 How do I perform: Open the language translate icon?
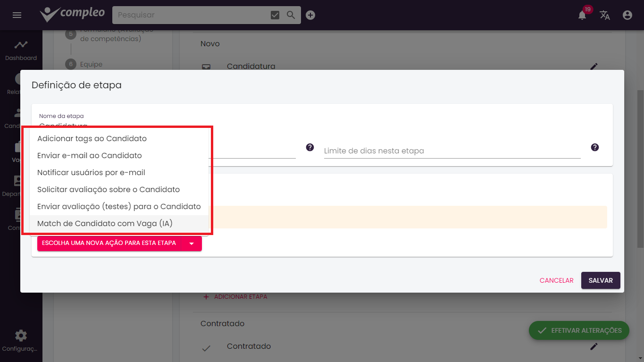click(605, 15)
